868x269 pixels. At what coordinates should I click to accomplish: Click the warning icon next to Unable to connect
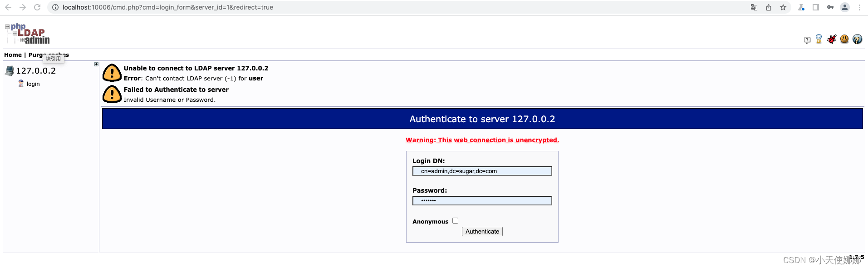click(x=112, y=73)
